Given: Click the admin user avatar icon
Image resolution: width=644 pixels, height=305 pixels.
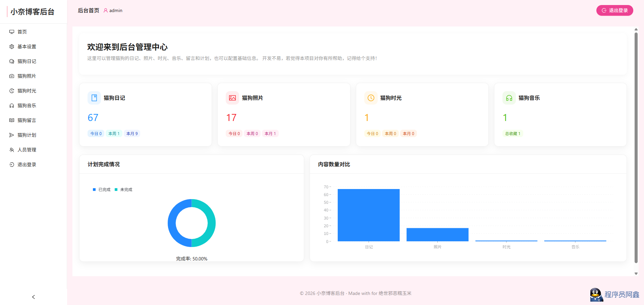Looking at the screenshot, I should [106, 11].
